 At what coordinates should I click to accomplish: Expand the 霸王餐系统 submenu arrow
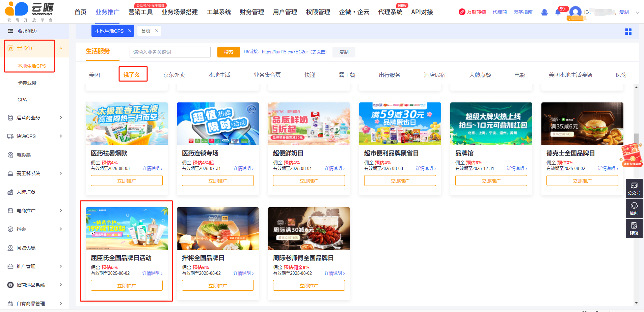pyautogui.click(x=61, y=173)
